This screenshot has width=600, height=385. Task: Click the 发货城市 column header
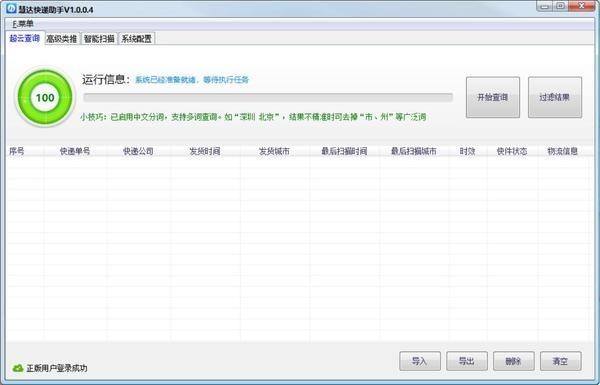point(274,151)
